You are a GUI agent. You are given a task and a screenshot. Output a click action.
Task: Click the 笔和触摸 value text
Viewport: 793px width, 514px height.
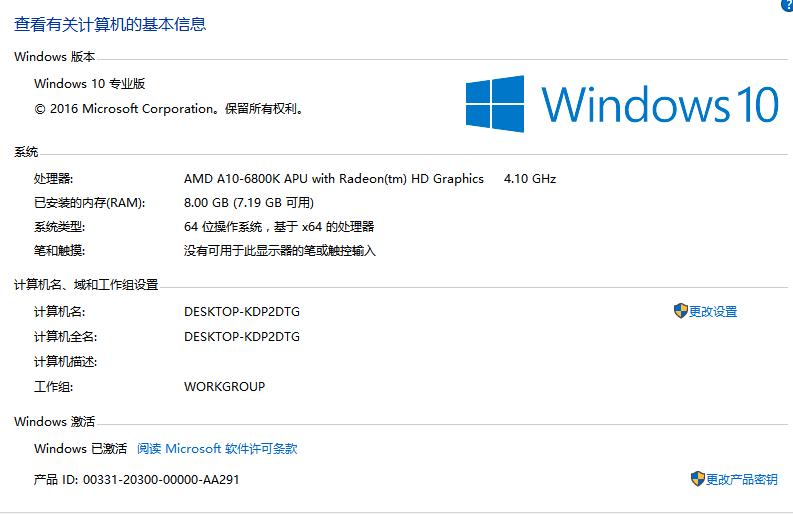pos(280,251)
